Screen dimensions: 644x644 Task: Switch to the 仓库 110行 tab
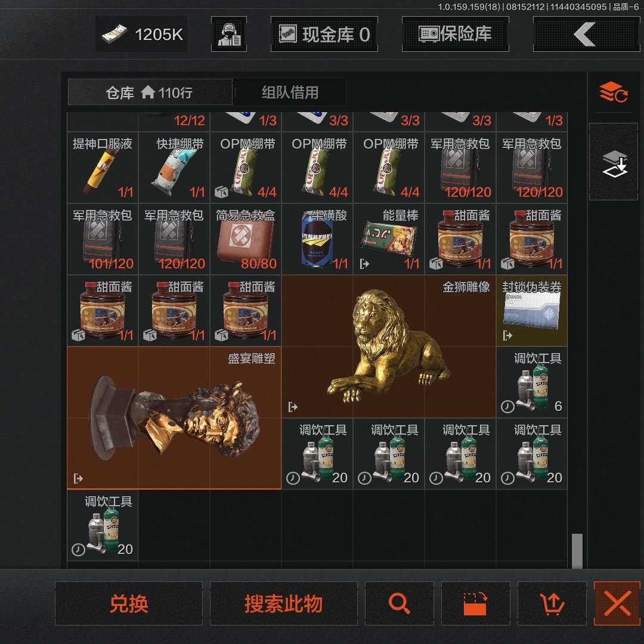pyautogui.click(x=150, y=92)
